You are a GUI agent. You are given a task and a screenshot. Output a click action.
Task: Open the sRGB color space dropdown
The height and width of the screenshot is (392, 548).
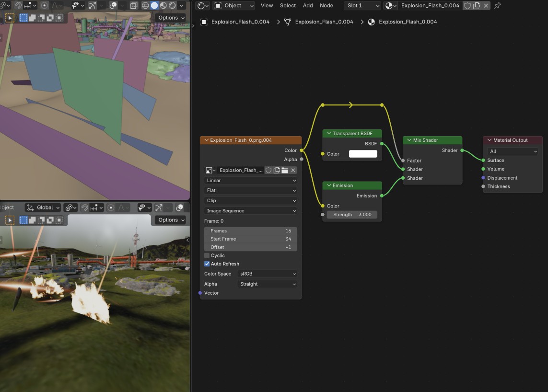268,274
